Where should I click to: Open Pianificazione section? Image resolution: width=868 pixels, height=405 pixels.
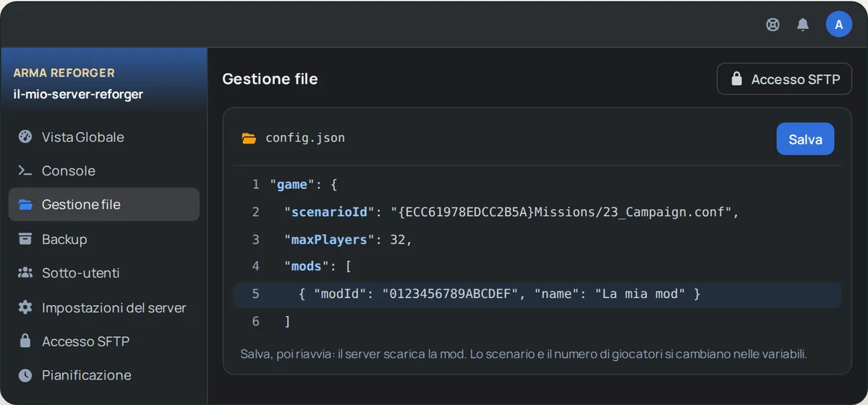[x=104, y=375]
